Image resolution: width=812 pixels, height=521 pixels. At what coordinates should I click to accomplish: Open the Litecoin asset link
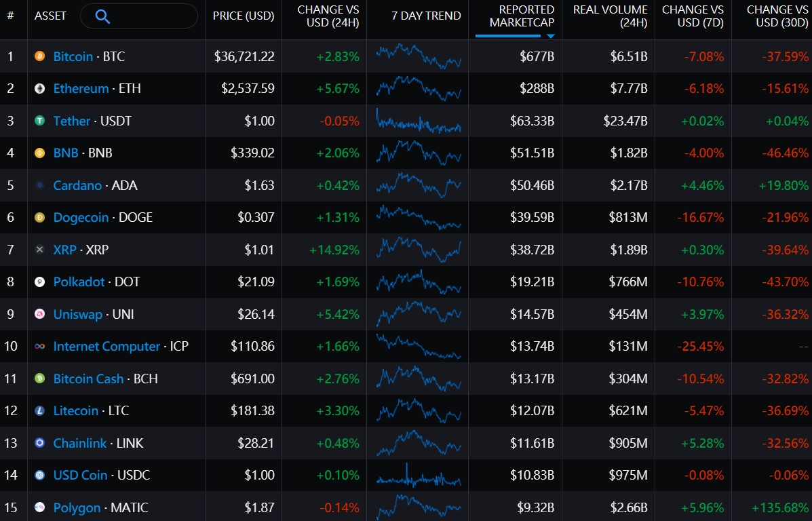(x=75, y=410)
